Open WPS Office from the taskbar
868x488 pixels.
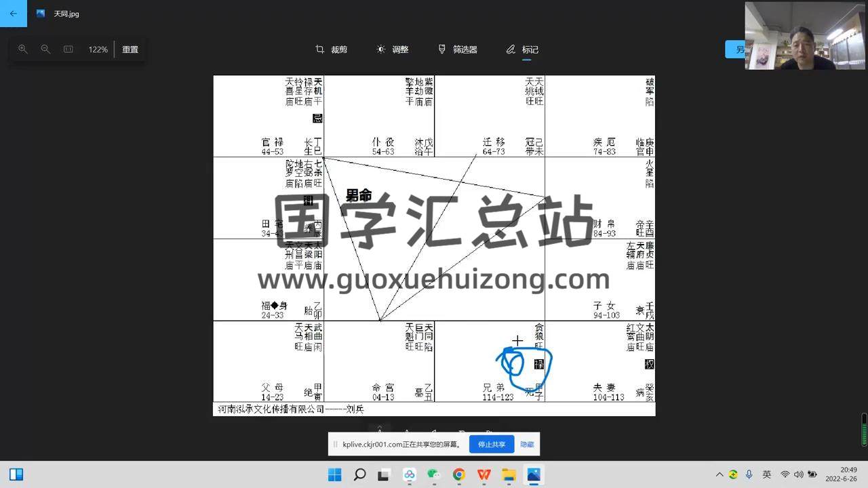click(484, 474)
